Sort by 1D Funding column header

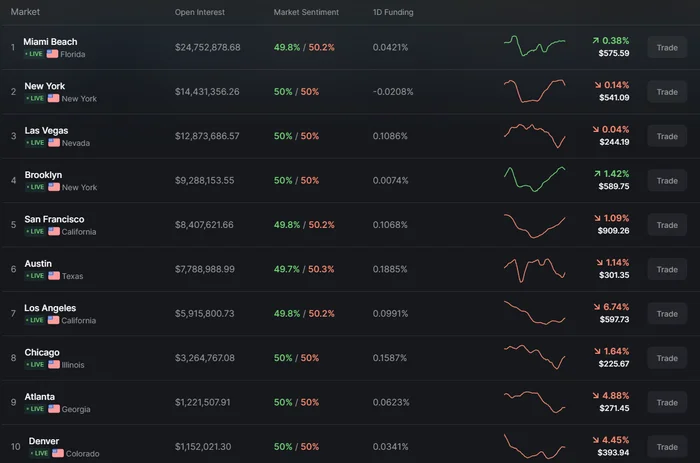pos(393,12)
